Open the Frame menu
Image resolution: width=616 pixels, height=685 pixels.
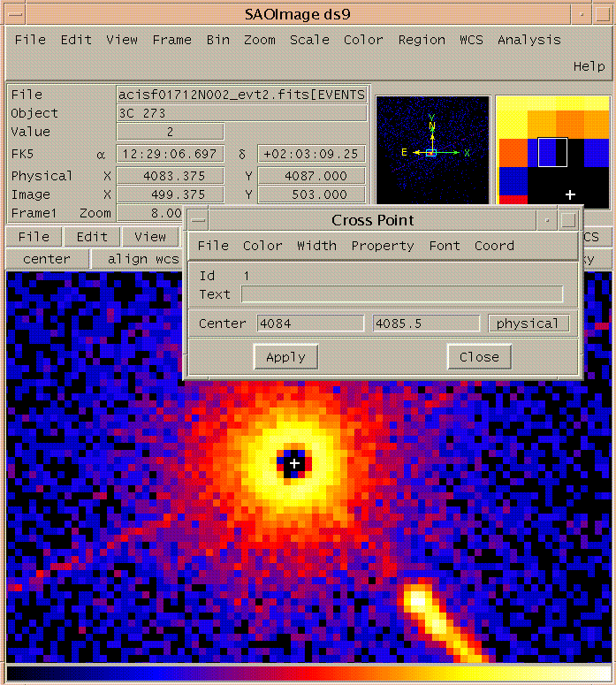[171, 40]
